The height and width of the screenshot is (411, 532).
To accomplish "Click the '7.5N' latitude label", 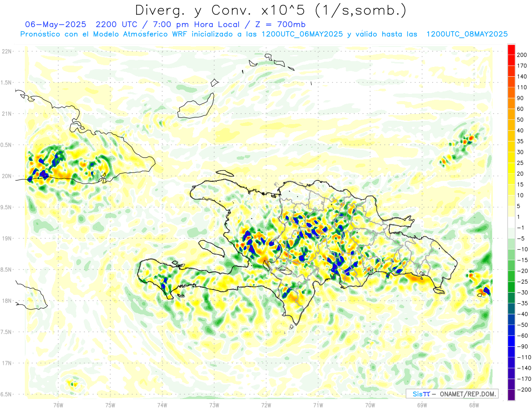I will click(x=7, y=332).
